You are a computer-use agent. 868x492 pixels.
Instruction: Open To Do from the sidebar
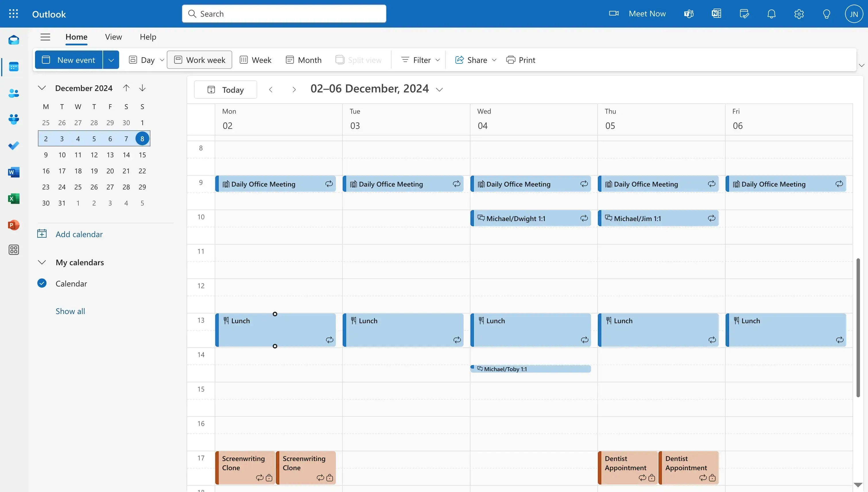13,145
